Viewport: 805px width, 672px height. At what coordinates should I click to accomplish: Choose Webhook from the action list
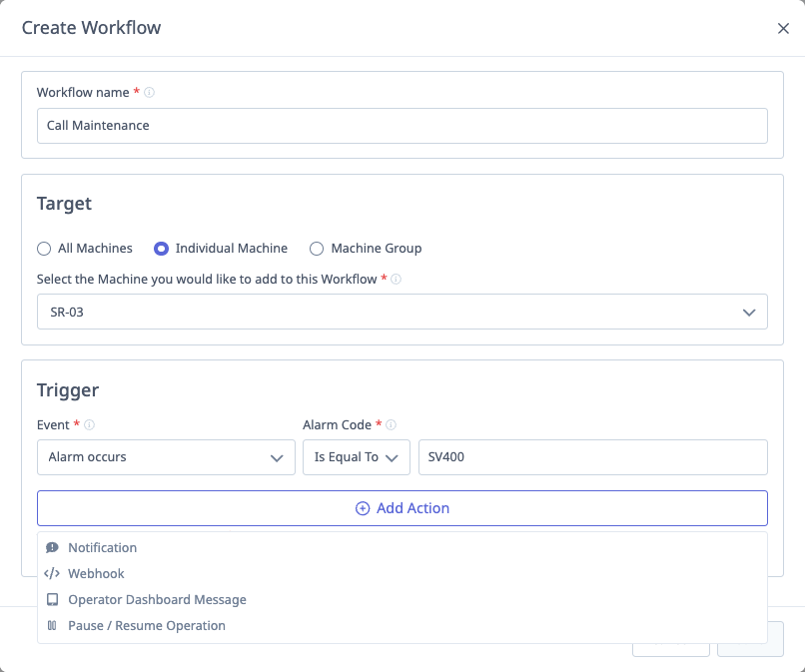tap(96, 574)
